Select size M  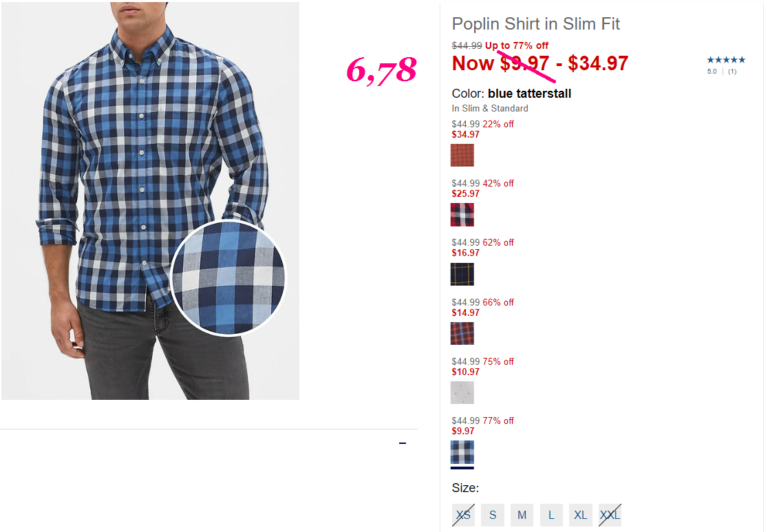[x=522, y=515]
